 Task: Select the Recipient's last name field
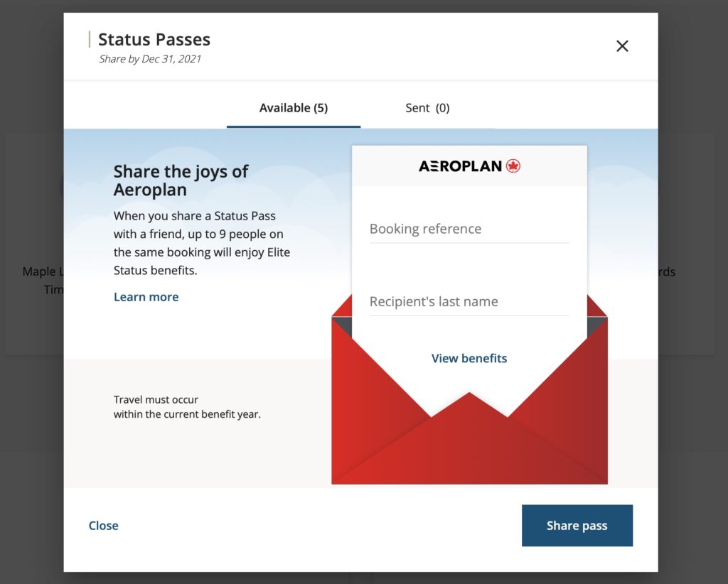tap(469, 301)
